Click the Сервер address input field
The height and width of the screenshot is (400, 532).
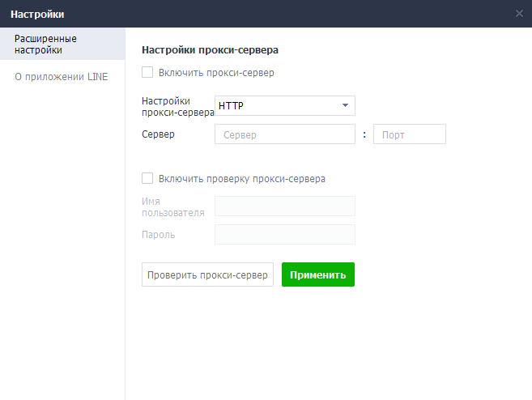[x=285, y=134]
